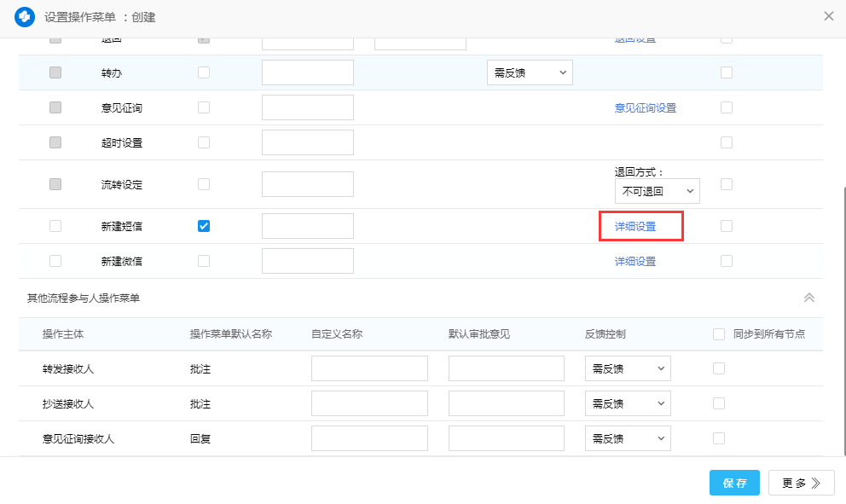Check the sync checkbox in 超时设置 row

[x=727, y=142]
